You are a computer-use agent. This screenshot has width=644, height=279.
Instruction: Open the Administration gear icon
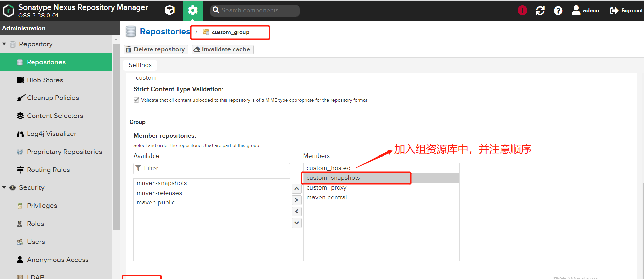click(193, 11)
